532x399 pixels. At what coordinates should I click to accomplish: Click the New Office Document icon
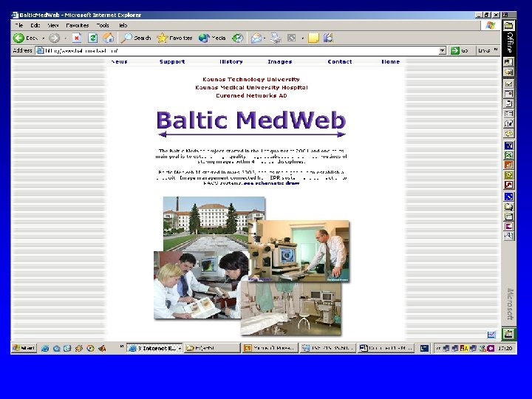pyautogui.click(x=508, y=62)
